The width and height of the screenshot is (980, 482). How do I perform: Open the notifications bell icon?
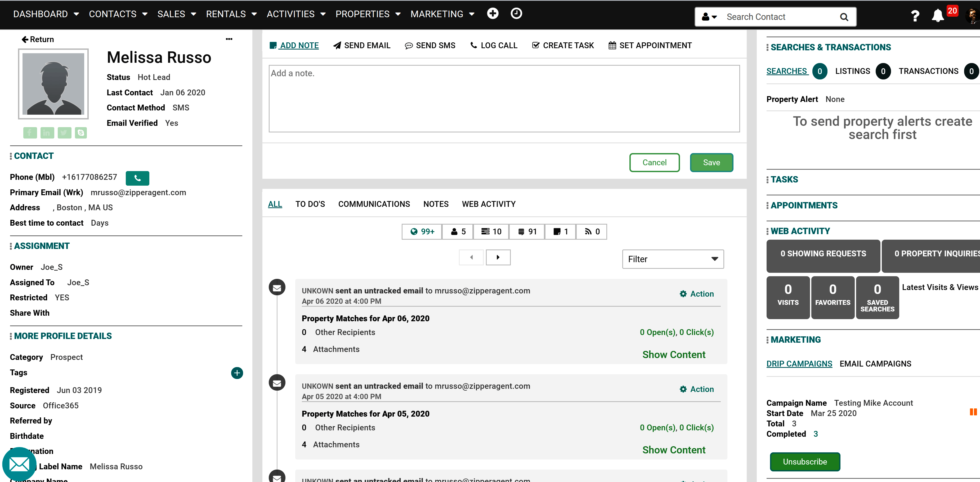click(x=937, y=16)
